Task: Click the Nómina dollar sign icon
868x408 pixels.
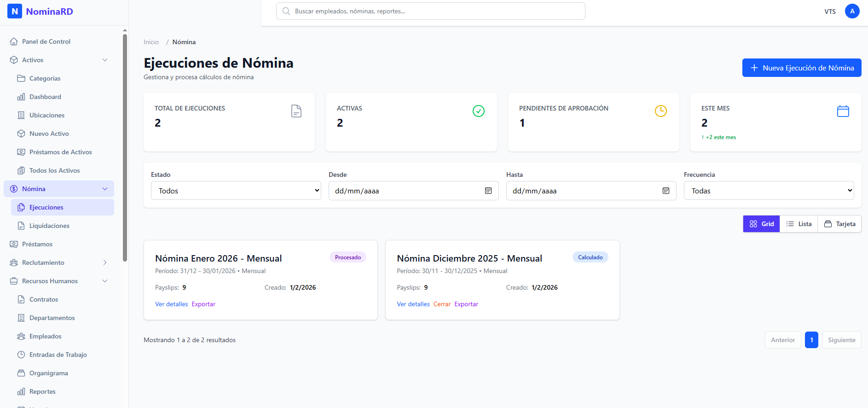Action: pos(14,189)
